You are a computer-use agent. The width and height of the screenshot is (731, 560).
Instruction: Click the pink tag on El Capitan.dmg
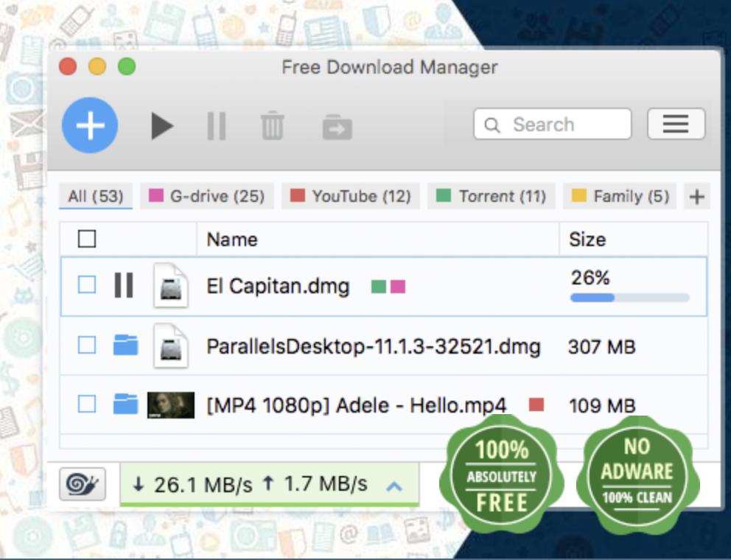tap(398, 287)
